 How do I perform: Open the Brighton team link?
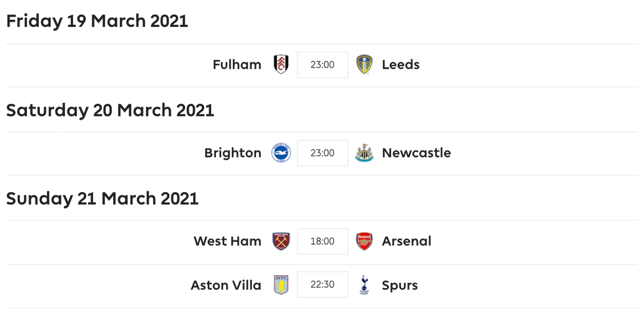pos(232,153)
